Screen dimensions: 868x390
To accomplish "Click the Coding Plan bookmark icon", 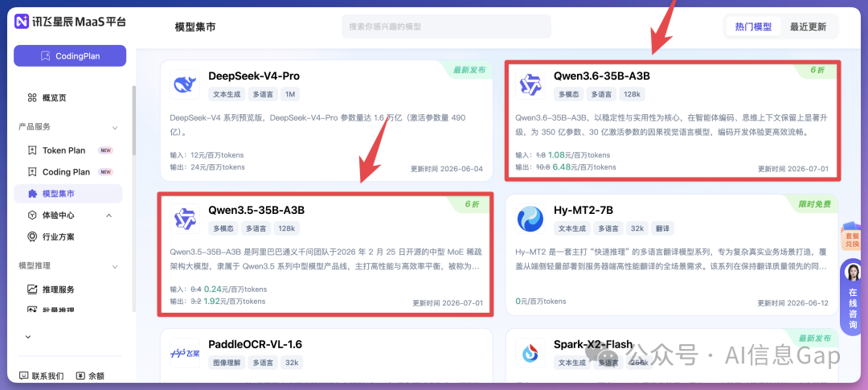I will pos(32,172).
